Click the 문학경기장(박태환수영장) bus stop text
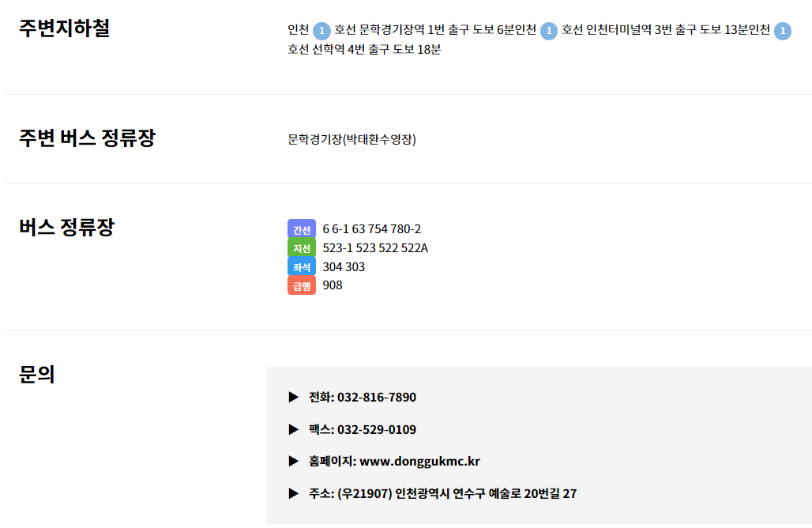This screenshot has width=812, height=528. coord(351,139)
